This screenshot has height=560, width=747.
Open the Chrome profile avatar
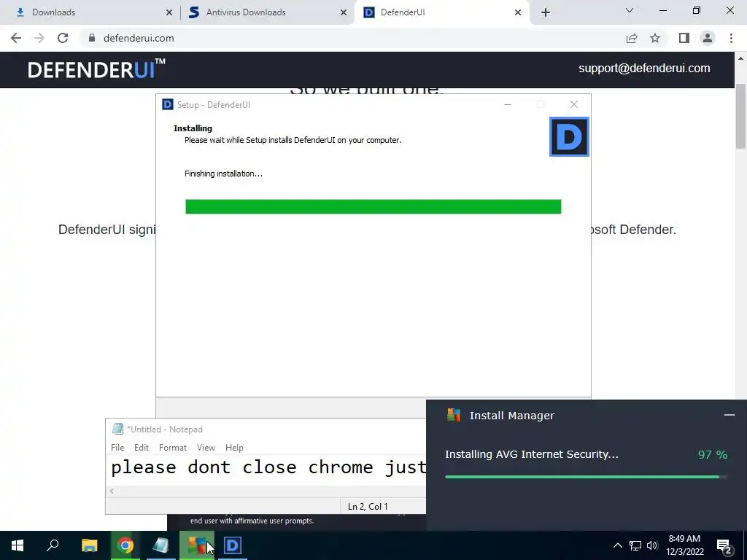[x=708, y=38]
